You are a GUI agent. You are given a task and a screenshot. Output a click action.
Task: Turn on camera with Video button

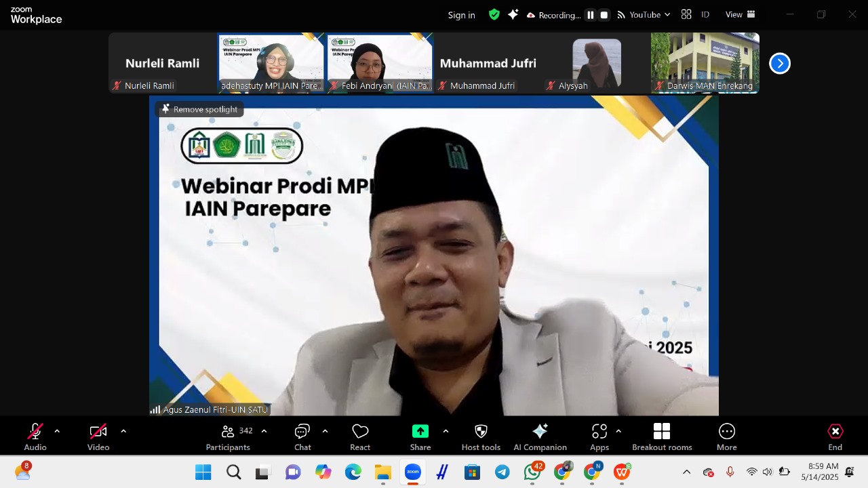pos(98,436)
